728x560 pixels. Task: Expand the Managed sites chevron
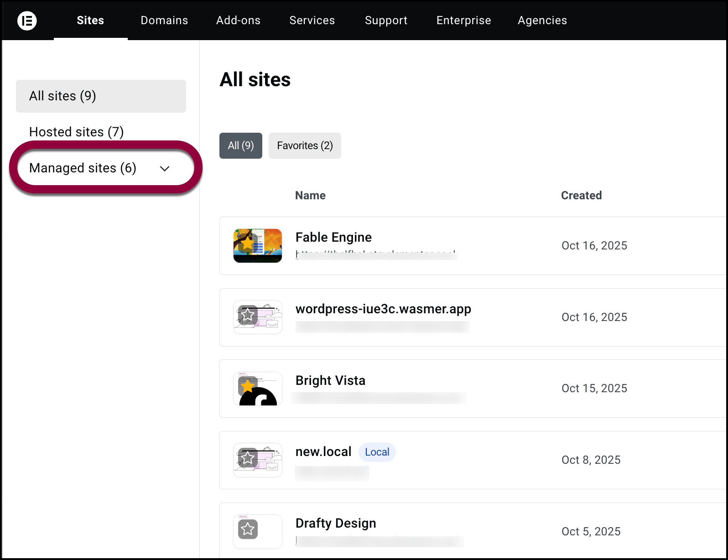pyautogui.click(x=165, y=168)
